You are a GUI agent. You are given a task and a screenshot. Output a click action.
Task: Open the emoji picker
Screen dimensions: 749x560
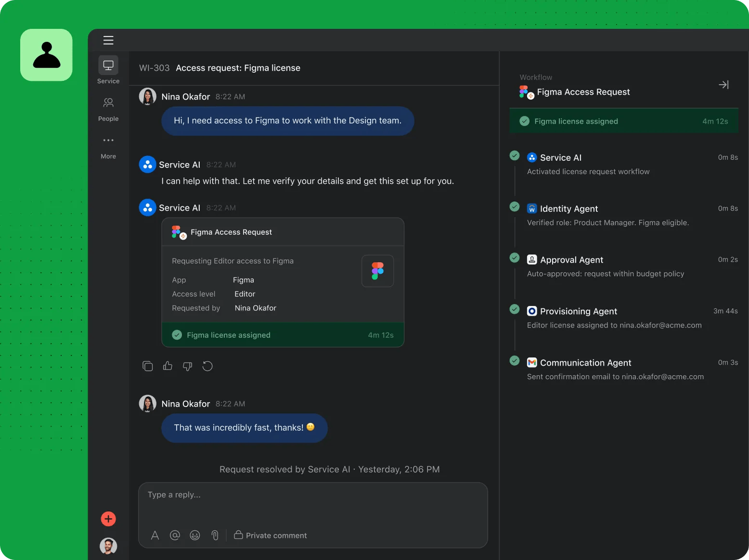[195, 535]
